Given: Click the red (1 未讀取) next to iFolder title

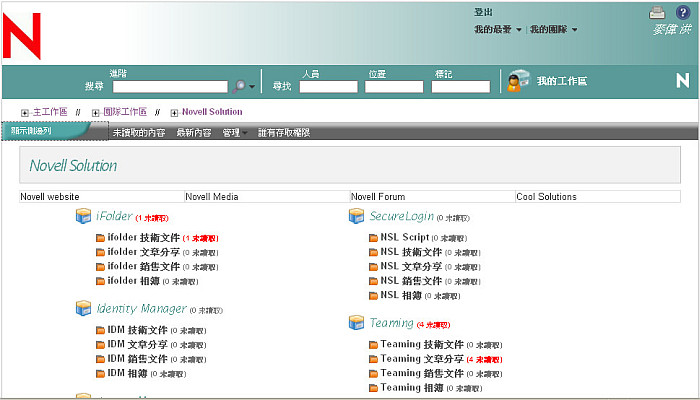Looking at the screenshot, I should (152, 218).
